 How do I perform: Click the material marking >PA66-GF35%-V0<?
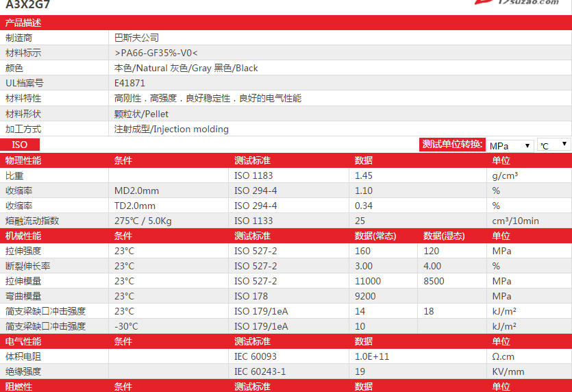tap(156, 53)
